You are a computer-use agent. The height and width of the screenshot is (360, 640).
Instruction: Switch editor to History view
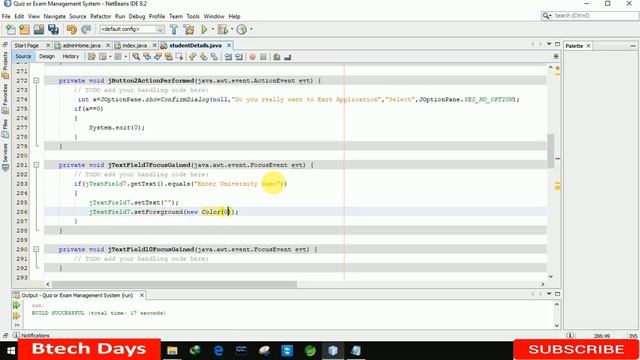pos(71,57)
